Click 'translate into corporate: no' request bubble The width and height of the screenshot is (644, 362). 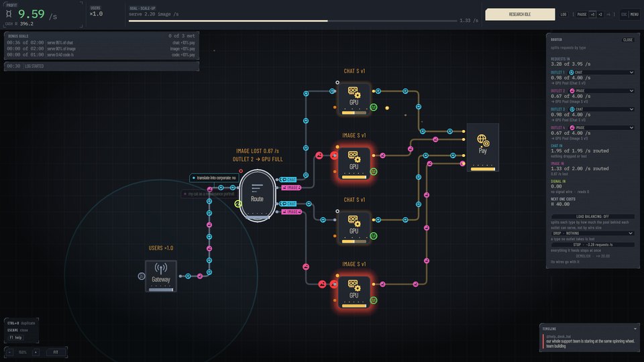[214, 178]
